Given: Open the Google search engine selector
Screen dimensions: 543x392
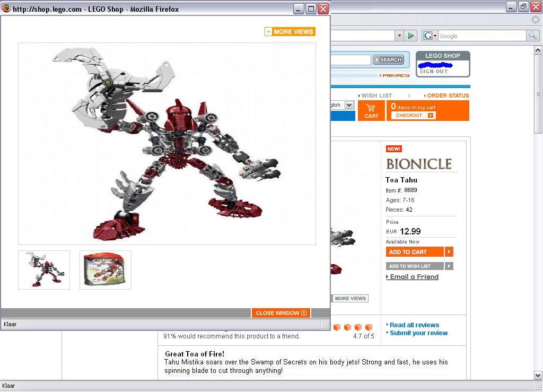Looking at the screenshot, I should (430, 36).
